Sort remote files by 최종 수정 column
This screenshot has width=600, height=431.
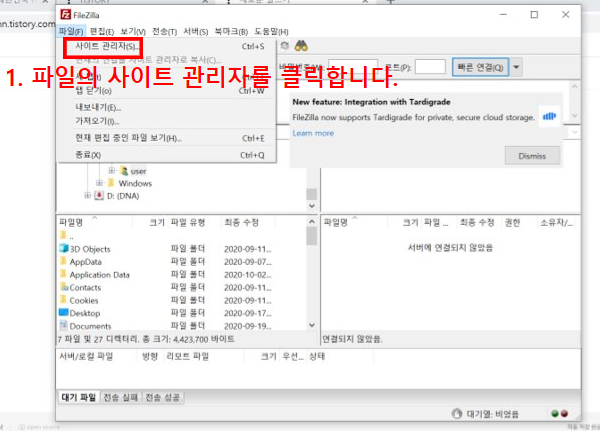[478, 222]
